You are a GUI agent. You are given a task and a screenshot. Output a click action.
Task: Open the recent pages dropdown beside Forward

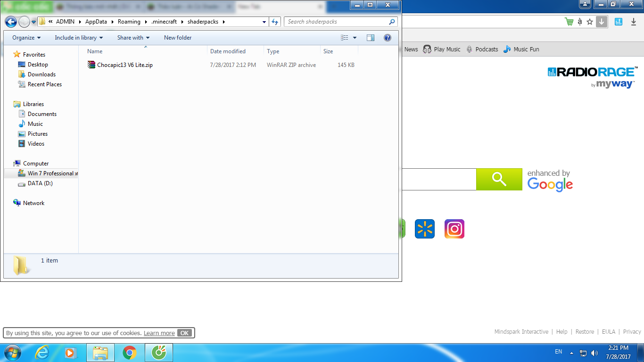coord(33,22)
